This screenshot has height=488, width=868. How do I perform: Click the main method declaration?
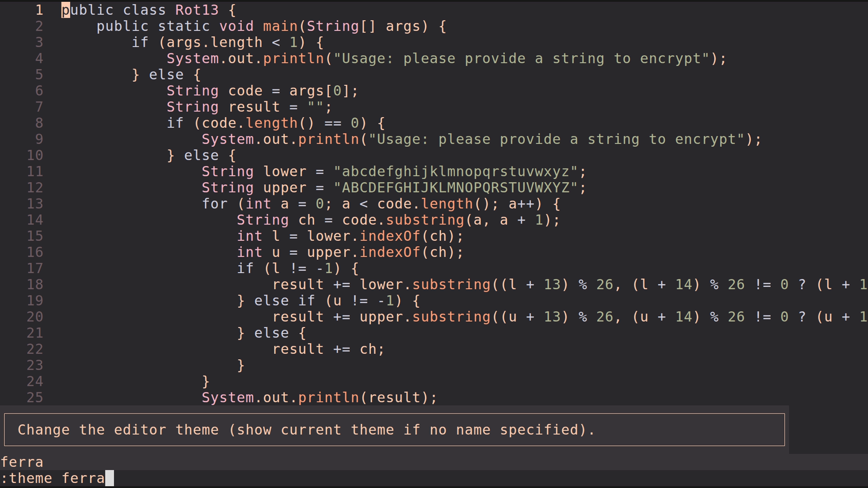point(278,26)
